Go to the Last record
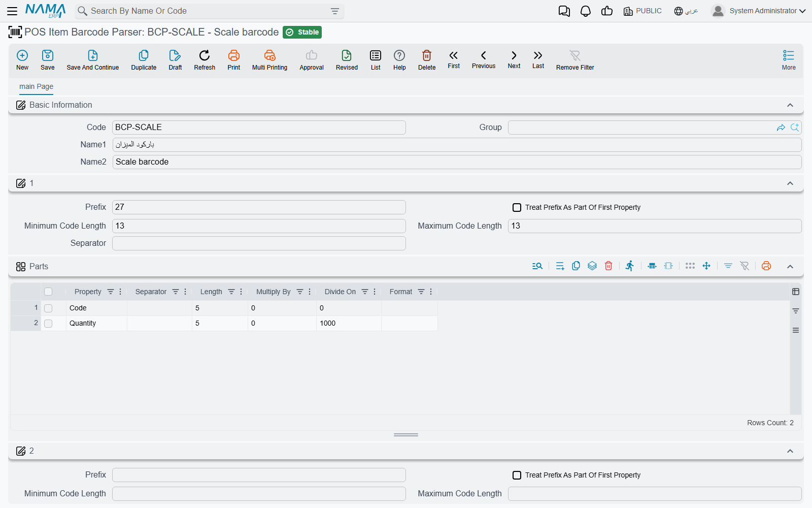 click(538, 59)
